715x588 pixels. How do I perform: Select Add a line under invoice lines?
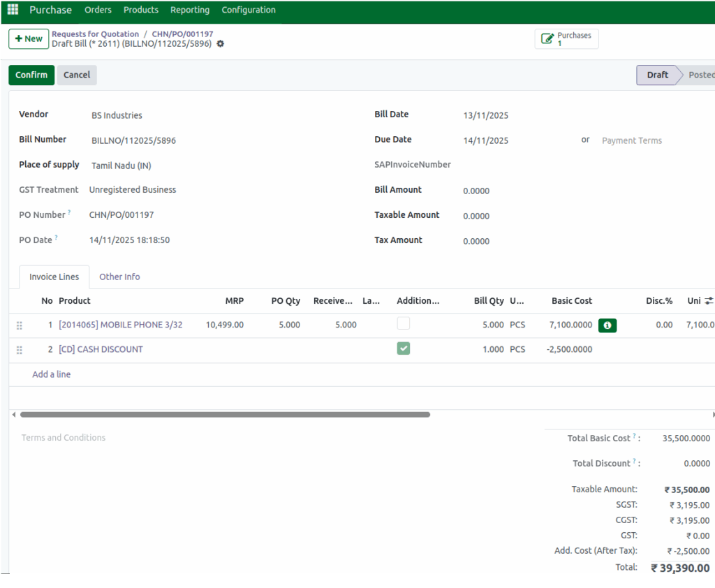pyautogui.click(x=51, y=374)
